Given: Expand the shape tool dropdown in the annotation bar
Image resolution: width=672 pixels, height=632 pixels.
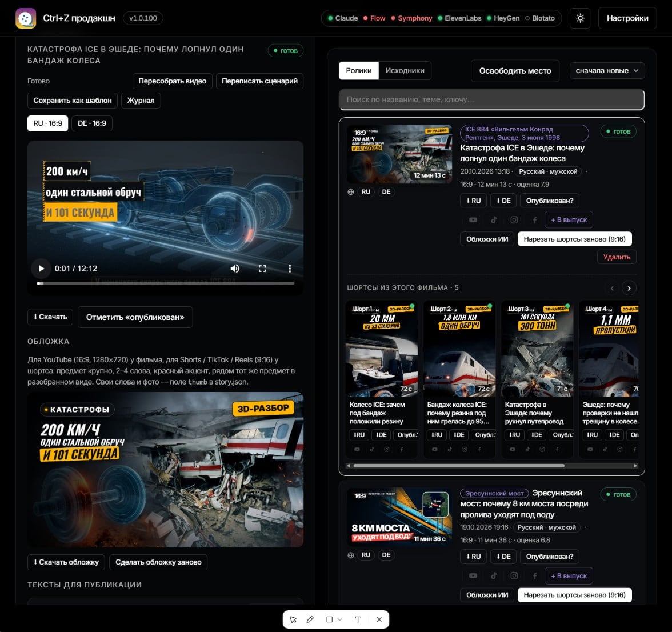Looking at the screenshot, I should click(340, 619).
